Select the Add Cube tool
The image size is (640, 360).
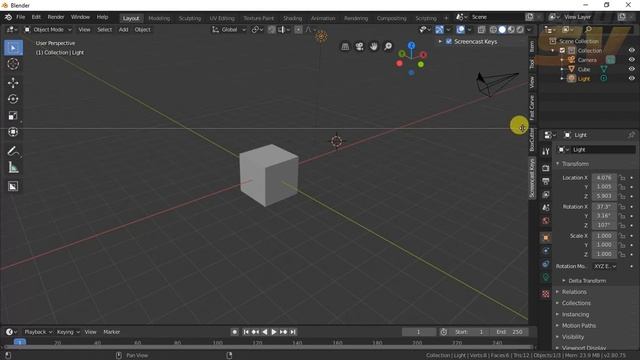(13, 186)
